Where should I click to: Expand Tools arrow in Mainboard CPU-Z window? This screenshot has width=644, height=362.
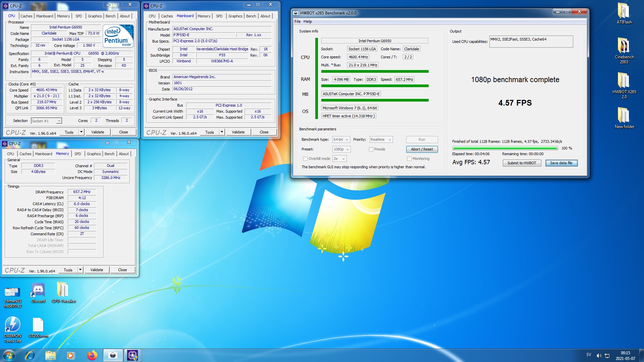[x=222, y=132]
